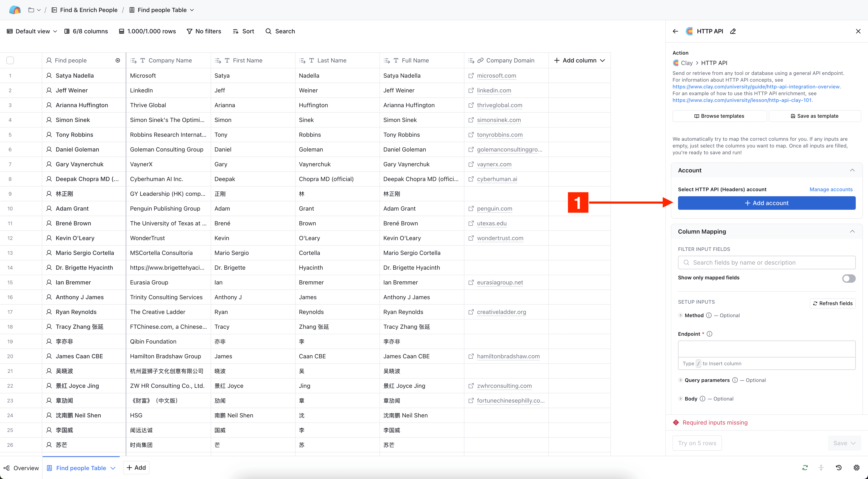Select the Adam Grant person cell

84,208
